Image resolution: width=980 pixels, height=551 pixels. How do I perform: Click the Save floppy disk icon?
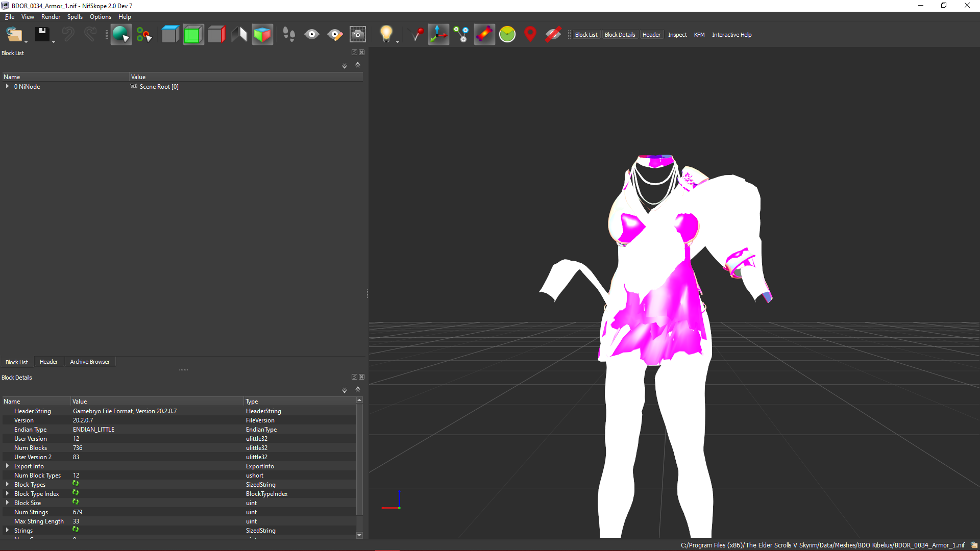tap(42, 35)
